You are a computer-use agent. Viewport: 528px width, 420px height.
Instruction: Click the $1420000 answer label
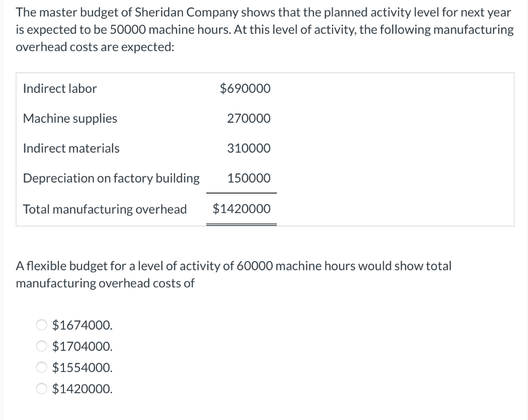(x=81, y=389)
